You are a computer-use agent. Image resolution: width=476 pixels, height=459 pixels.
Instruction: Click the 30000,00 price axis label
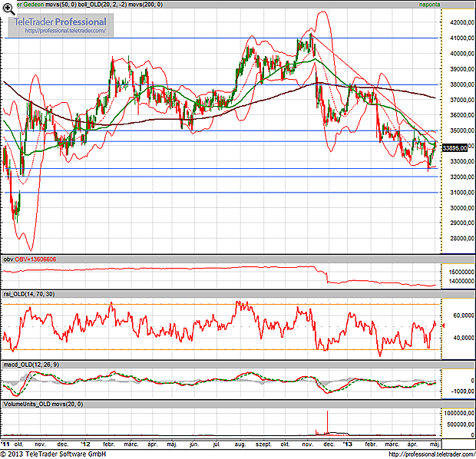(462, 208)
